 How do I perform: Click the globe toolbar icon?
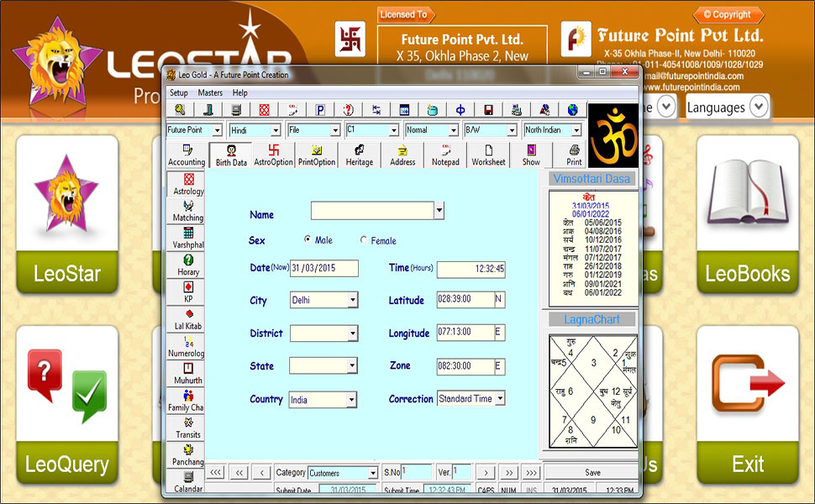point(573,110)
